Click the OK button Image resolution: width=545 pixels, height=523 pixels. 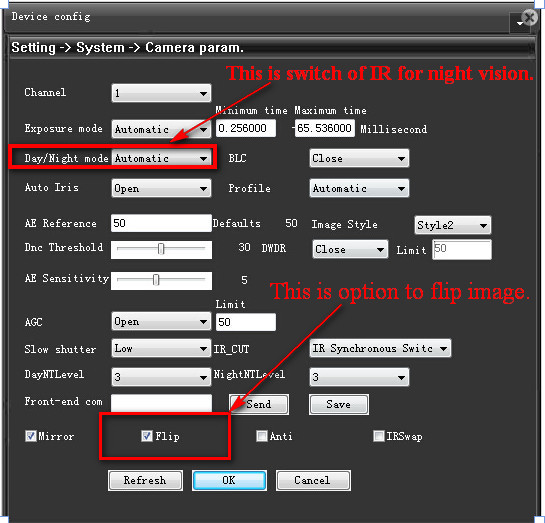(229, 480)
